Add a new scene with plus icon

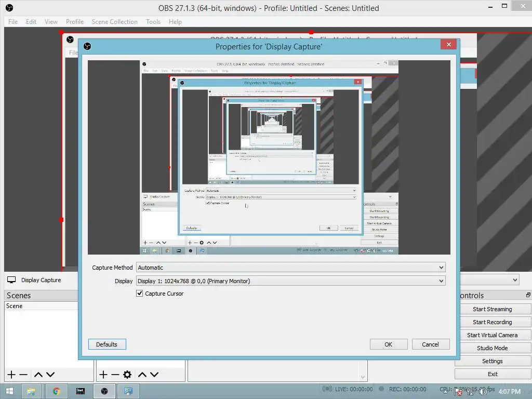pyautogui.click(x=11, y=375)
